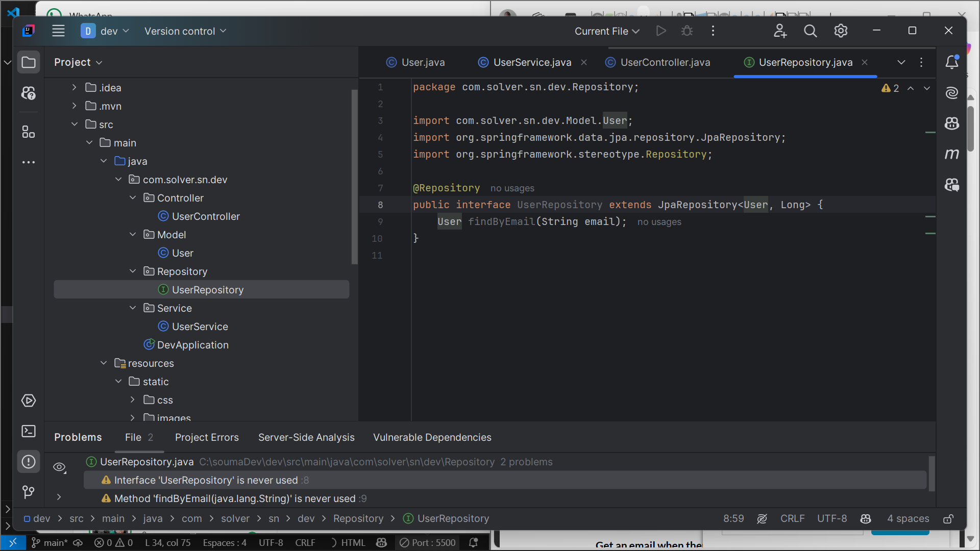Open the Vulnerable Dependencies tab

(x=432, y=437)
